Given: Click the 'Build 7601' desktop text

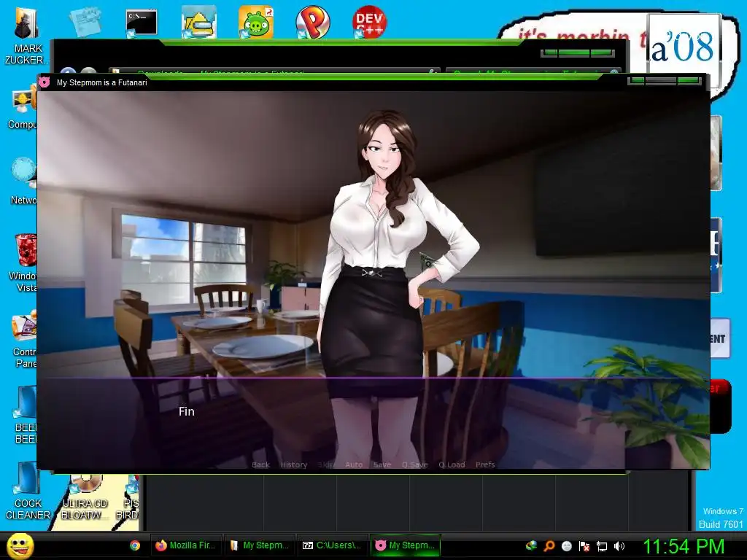Looking at the screenshot, I should (x=721, y=524).
